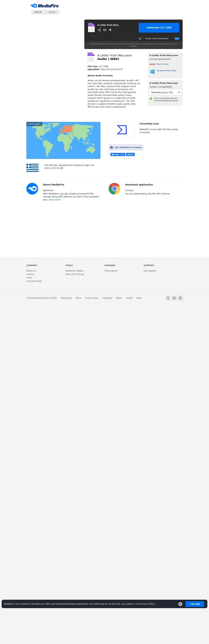Image resolution: width=209 pixels, height=644 pixels.
Task: Click Abuse in bottom bar
Action: coord(119,298)
